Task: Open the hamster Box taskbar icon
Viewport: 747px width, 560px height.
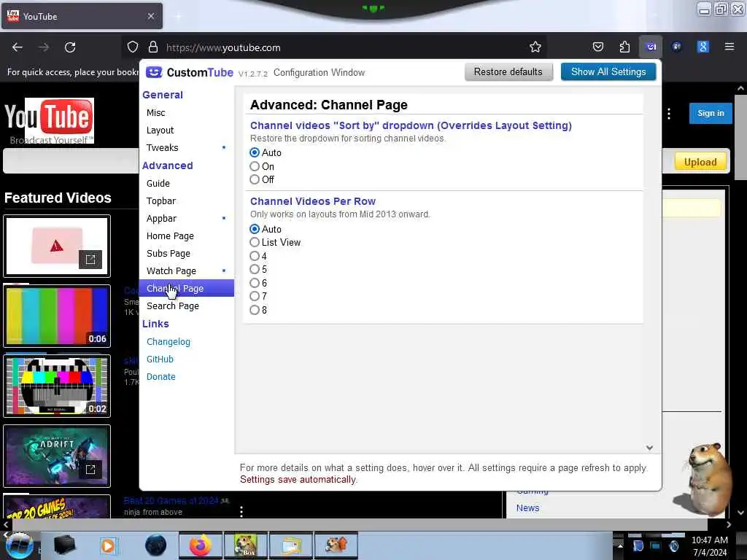Action: pos(245,545)
